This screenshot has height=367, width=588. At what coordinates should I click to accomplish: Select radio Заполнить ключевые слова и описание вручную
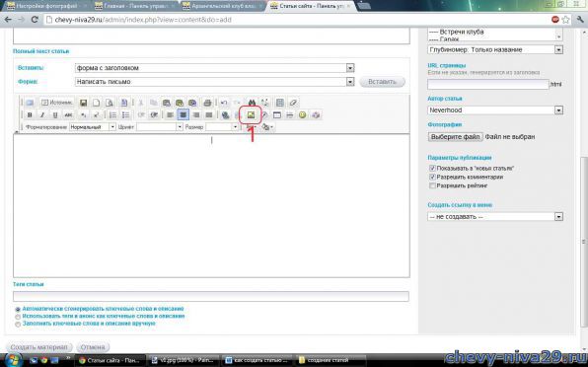pyautogui.click(x=18, y=325)
